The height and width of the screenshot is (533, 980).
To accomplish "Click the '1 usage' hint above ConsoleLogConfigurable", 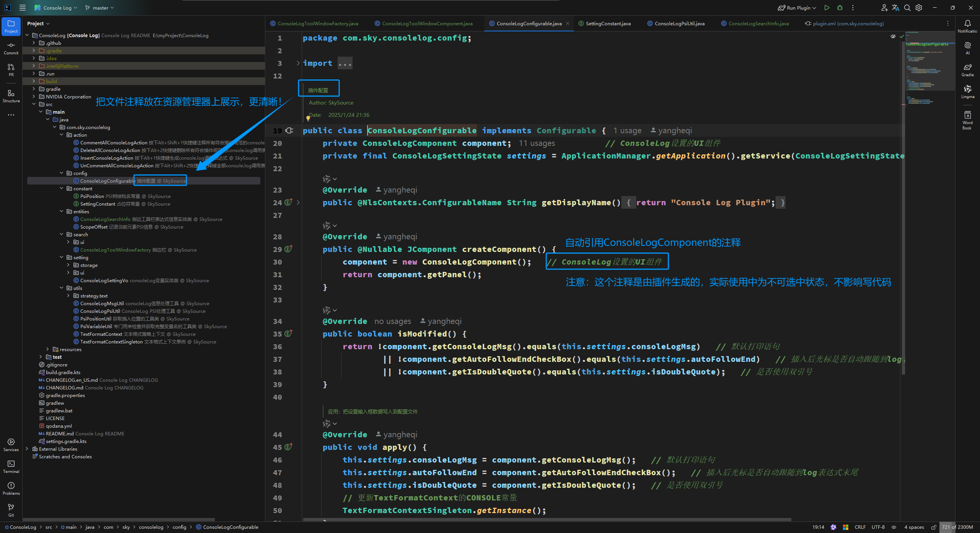I will [627, 131].
